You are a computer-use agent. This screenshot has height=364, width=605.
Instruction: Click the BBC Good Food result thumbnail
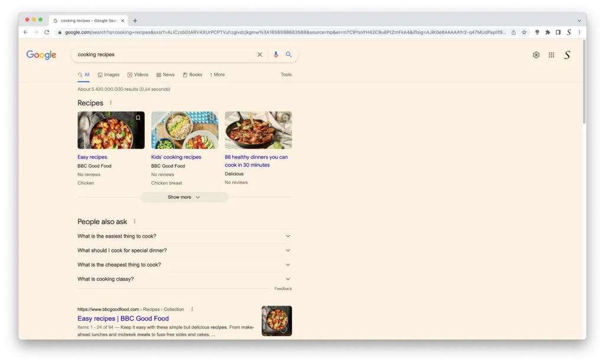(x=277, y=321)
